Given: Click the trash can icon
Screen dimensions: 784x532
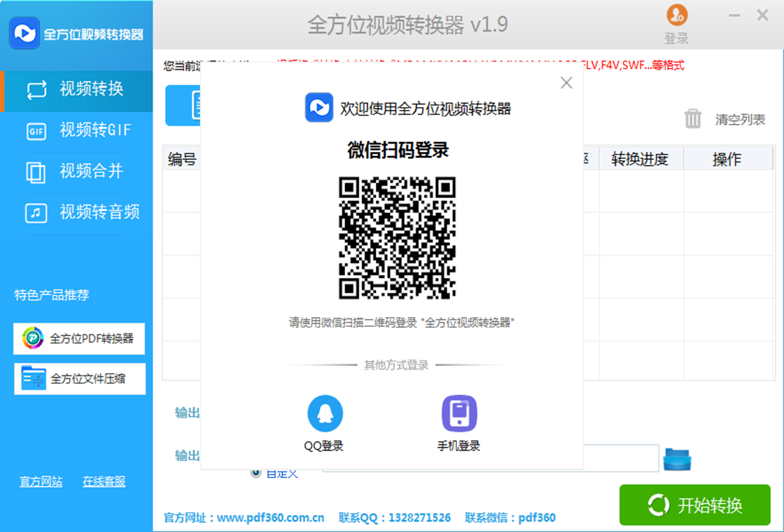Looking at the screenshot, I should [x=693, y=119].
